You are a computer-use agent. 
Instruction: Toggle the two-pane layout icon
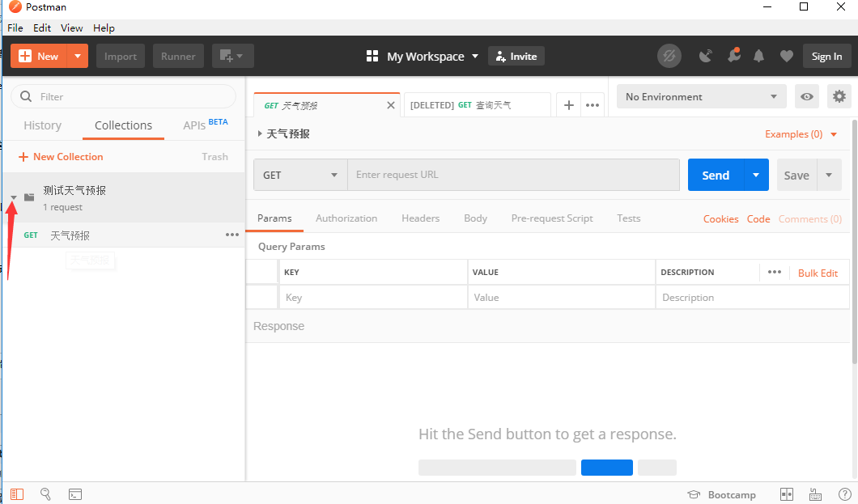click(786, 494)
